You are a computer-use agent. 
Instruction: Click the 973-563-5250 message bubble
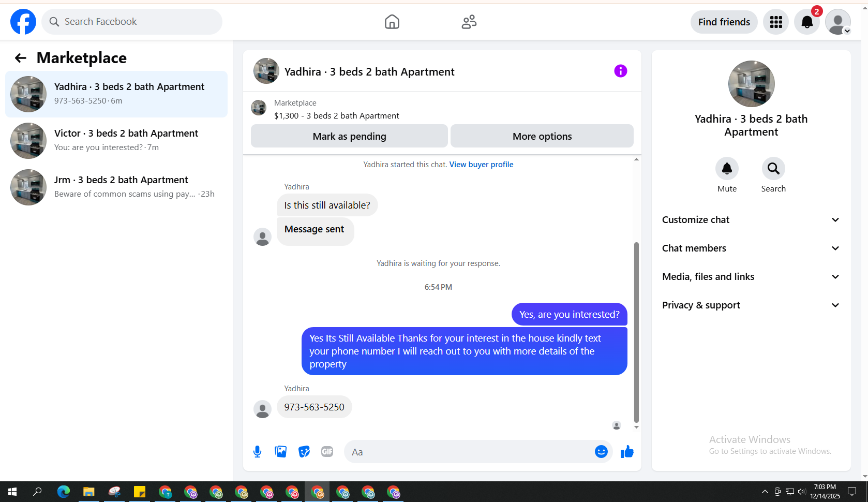point(315,407)
